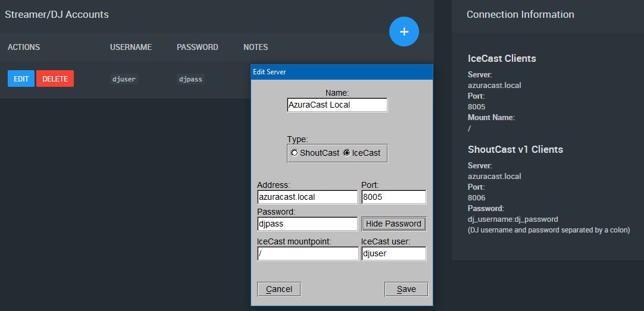The width and height of the screenshot is (644, 311).
Task: Click the NOTES column header
Action: (255, 47)
